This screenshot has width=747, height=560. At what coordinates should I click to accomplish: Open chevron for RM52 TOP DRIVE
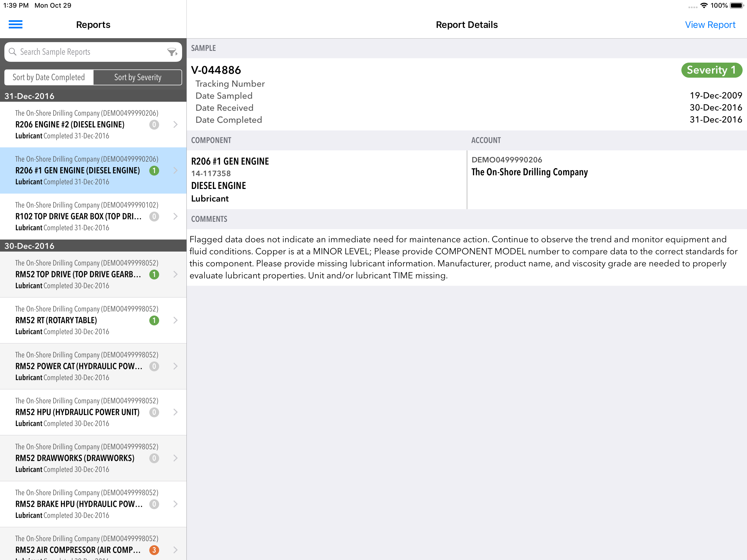[x=175, y=274]
